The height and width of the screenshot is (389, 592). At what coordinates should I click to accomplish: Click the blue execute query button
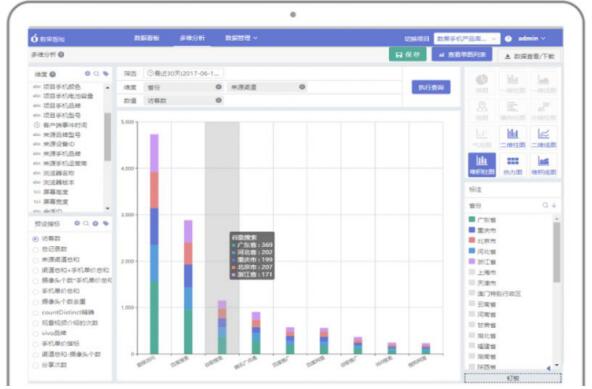(431, 87)
